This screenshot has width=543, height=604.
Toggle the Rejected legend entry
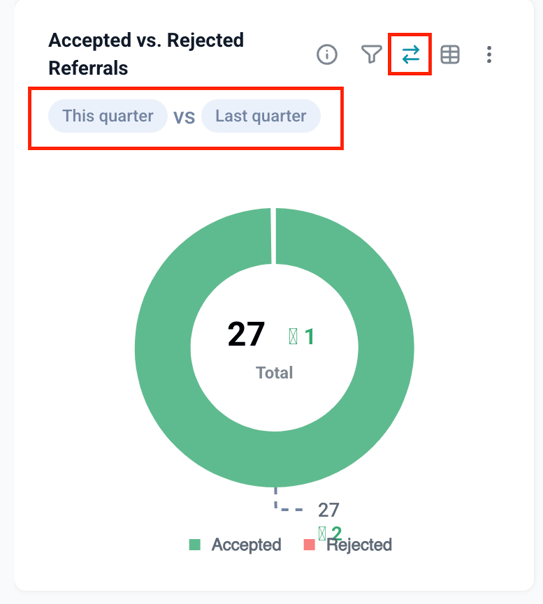coord(348,545)
